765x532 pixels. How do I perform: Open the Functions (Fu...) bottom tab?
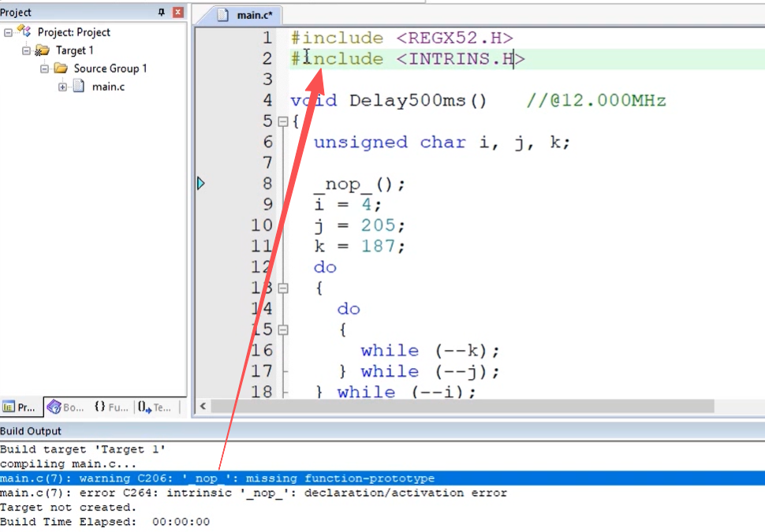tap(111, 407)
